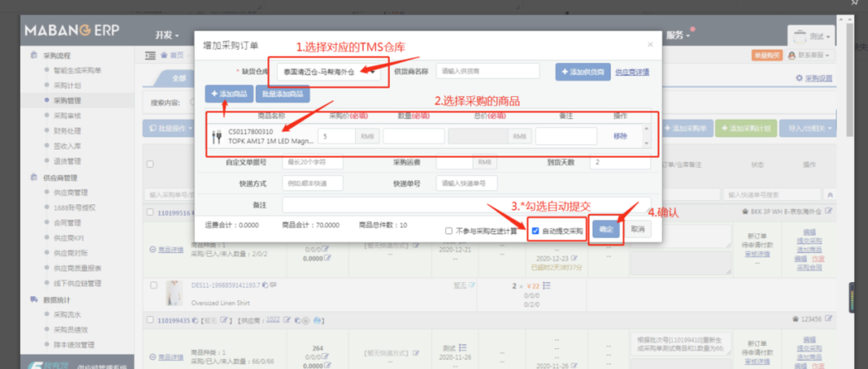Open the 测试 user account dropdown
The width and height of the screenshot is (868, 369).
(812, 37)
